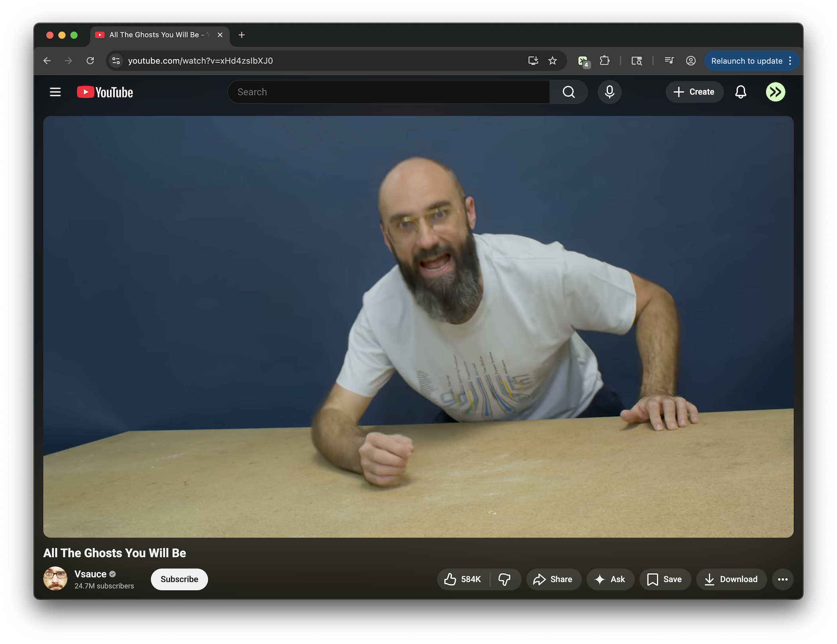Click the video player to pause
Screen dimensions: 837x644
418,327
